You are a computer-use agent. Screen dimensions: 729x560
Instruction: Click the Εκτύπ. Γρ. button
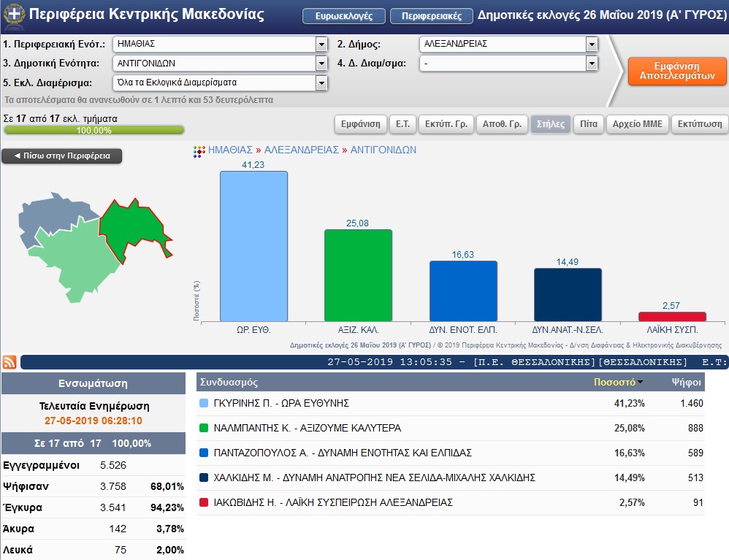pyautogui.click(x=446, y=124)
